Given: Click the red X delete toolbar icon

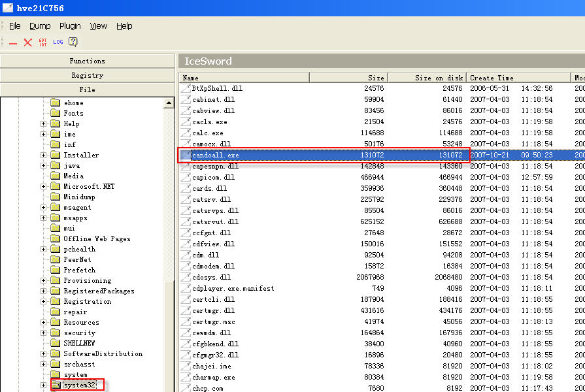Looking at the screenshot, I should pyautogui.click(x=28, y=42).
